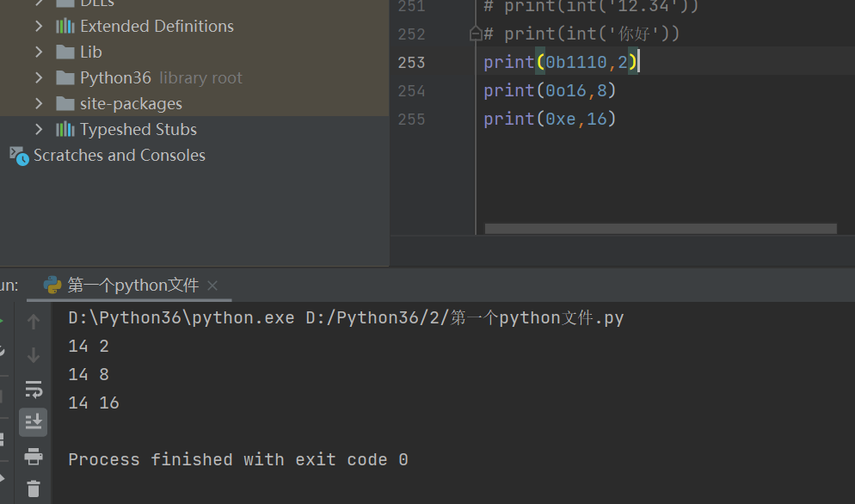The width and height of the screenshot is (855, 504).
Task: Click the site-packages folder icon
Action: tap(65, 103)
